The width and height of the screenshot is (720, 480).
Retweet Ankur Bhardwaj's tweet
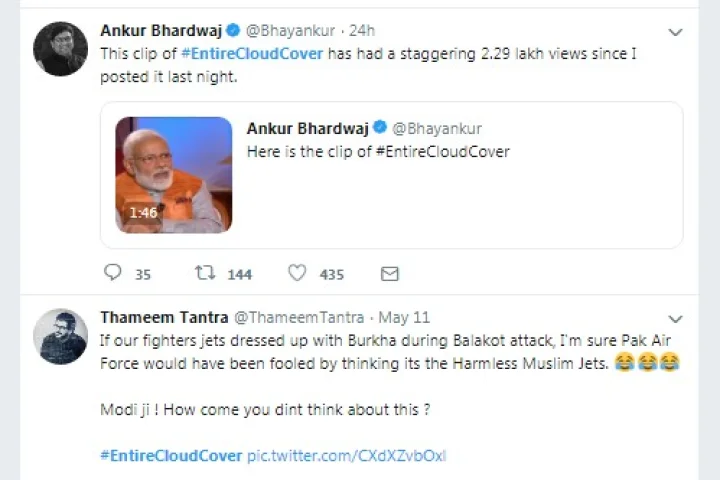coord(205,273)
